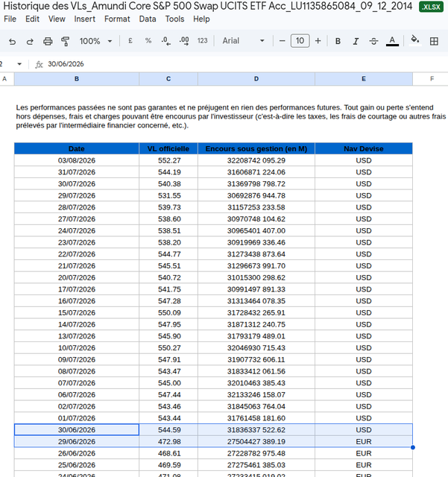The height and width of the screenshot is (477, 448).
Task: Open the Data menu
Action: pyautogui.click(x=148, y=19)
